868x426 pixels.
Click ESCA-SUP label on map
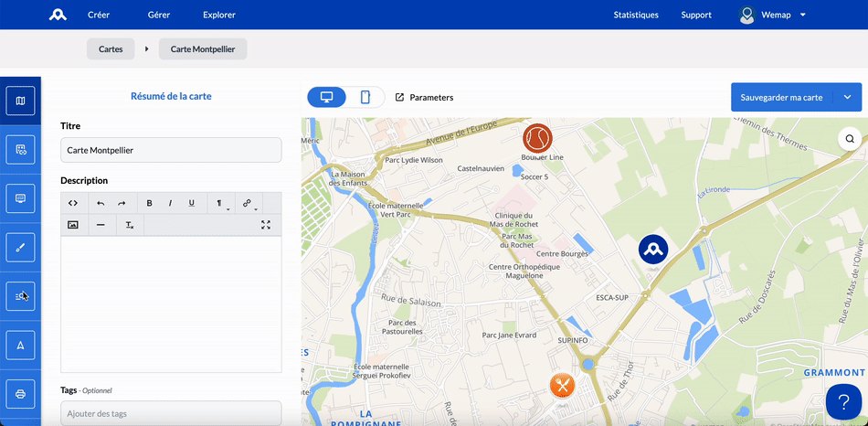point(612,297)
